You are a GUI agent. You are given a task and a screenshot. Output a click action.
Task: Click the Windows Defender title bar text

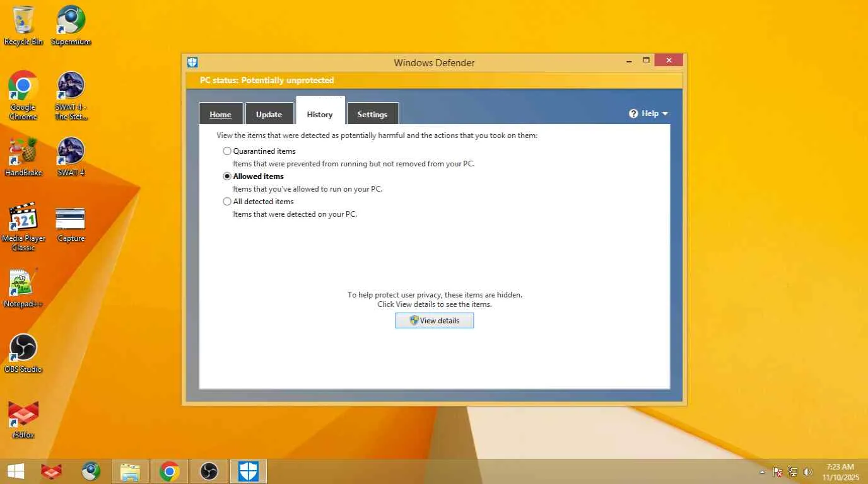click(x=434, y=62)
